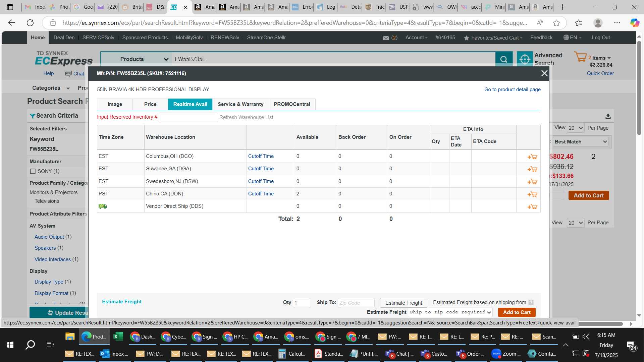The height and width of the screenshot is (362, 644).
Task: Go back in browser history
Action: (12, 23)
